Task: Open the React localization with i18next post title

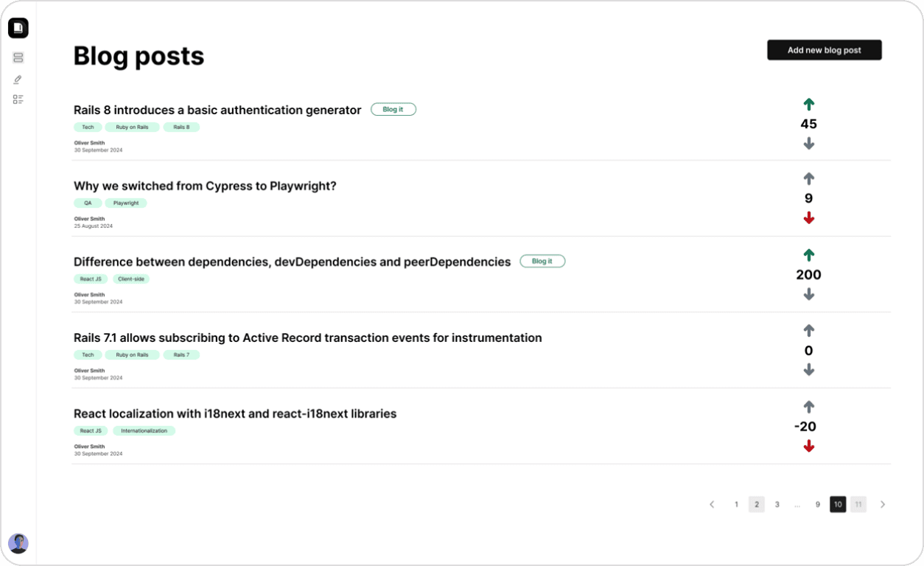Action: [x=235, y=413]
